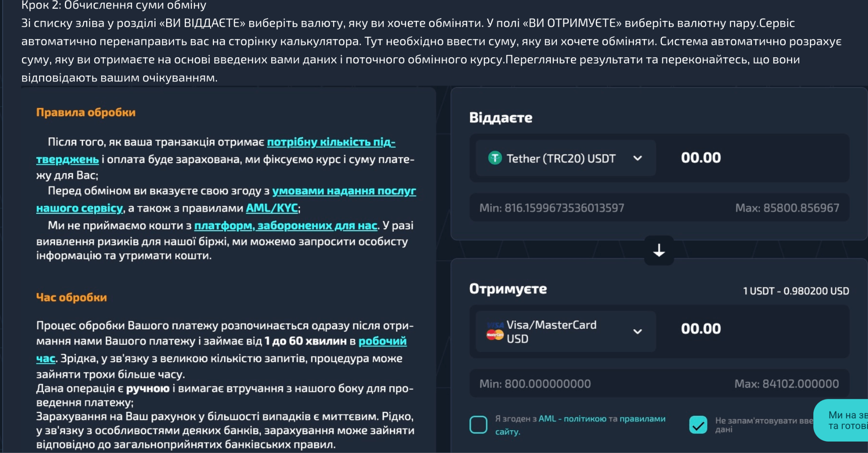Follow the AML/KYC rules link
This screenshot has height=453, width=868.
[272, 208]
